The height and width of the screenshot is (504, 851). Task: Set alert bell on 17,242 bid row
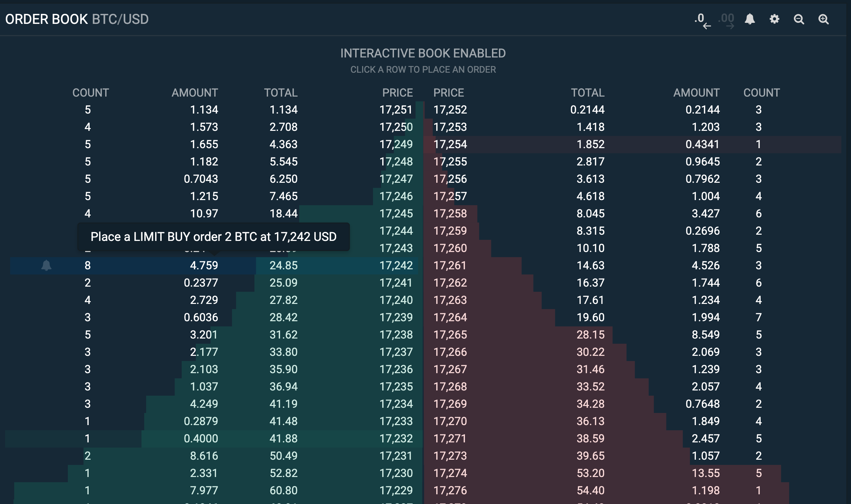(46, 265)
